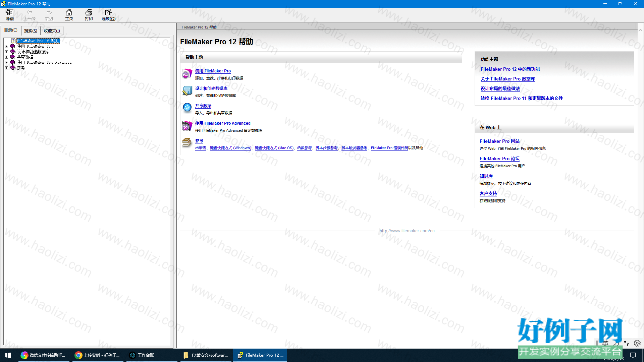
Task: Expand the 使用 FileMaker Pro tree node
Action: [6, 46]
